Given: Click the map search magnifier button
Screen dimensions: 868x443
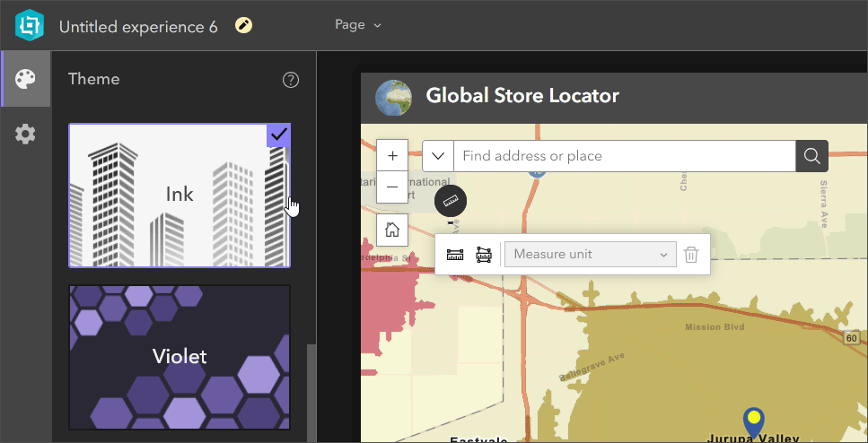Looking at the screenshot, I should point(811,156).
